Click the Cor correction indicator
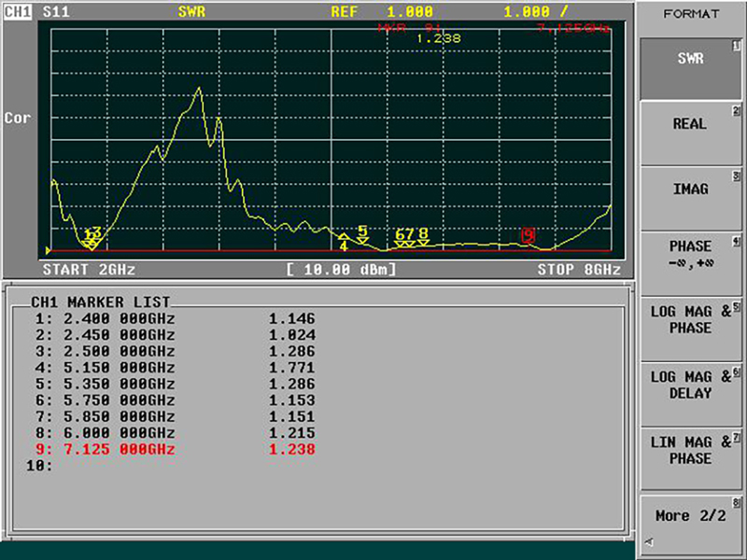Viewport: 747px width, 560px height. click(x=18, y=118)
